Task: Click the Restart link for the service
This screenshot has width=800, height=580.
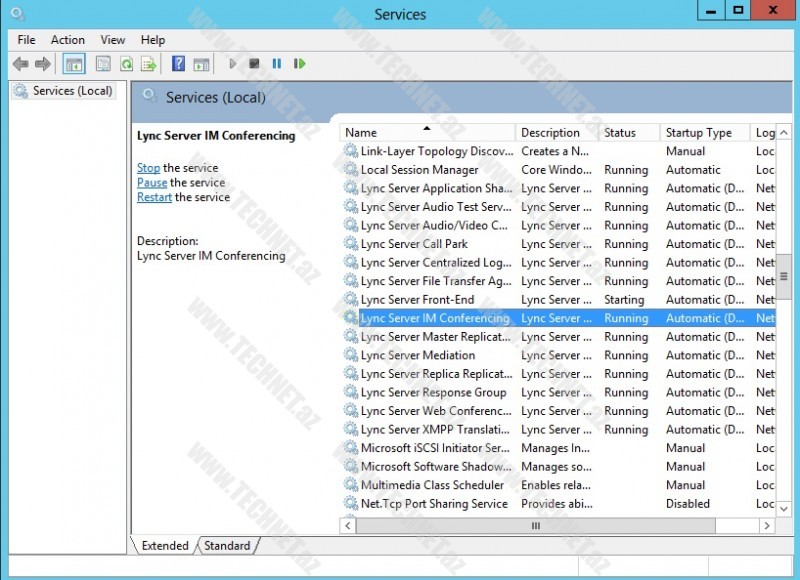Action: tap(153, 198)
